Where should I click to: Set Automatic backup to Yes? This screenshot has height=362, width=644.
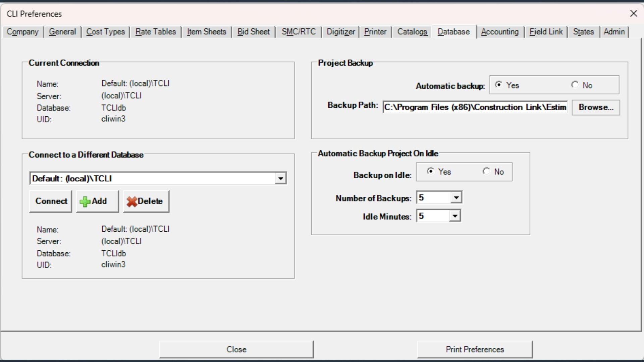pyautogui.click(x=499, y=85)
